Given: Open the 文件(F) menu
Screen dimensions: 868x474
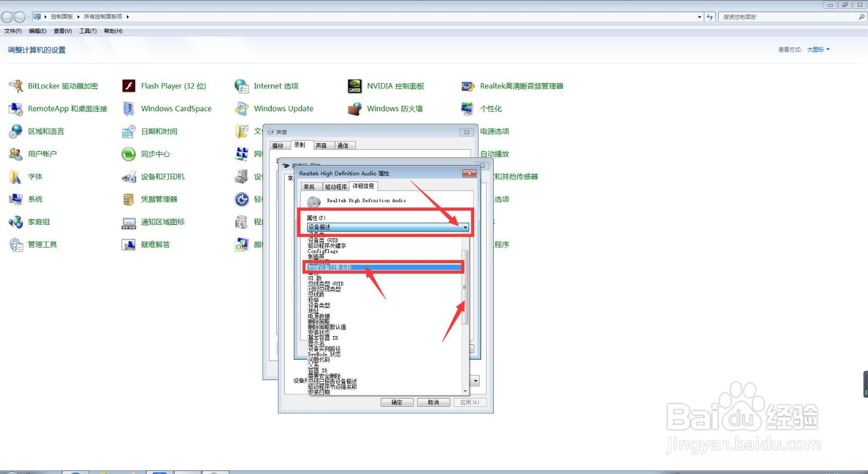Looking at the screenshot, I should tap(13, 31).
